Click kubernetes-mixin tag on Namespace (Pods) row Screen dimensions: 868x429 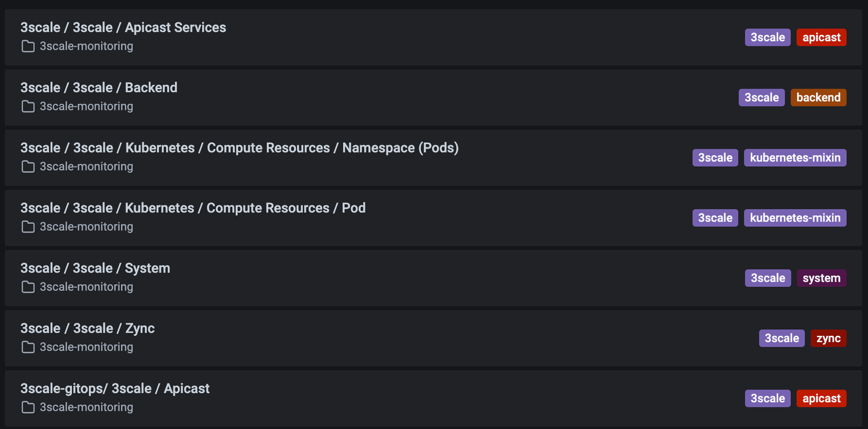pyautogui.click(x=795, y=158)
